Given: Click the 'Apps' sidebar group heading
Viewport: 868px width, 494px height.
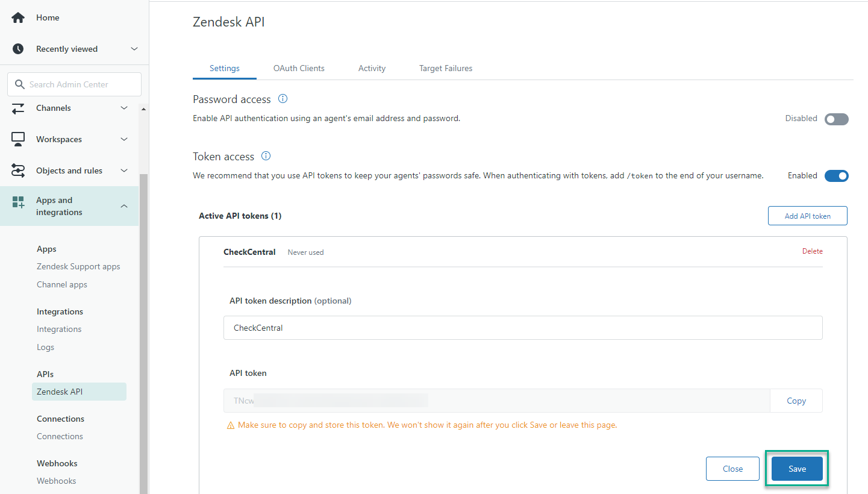Looking at the screenshot, I should point(46,249).
